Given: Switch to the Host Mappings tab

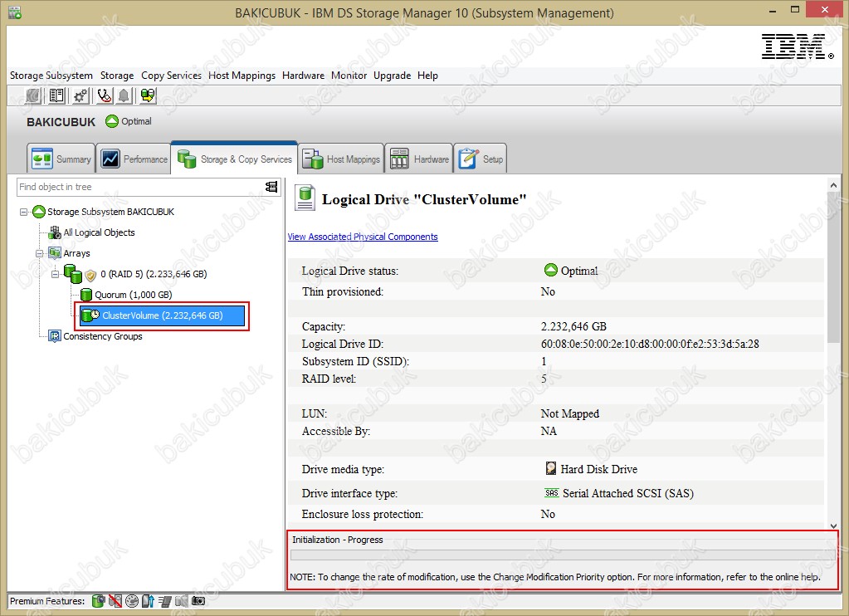Looking at the screenshot, I should pos(341,159).
